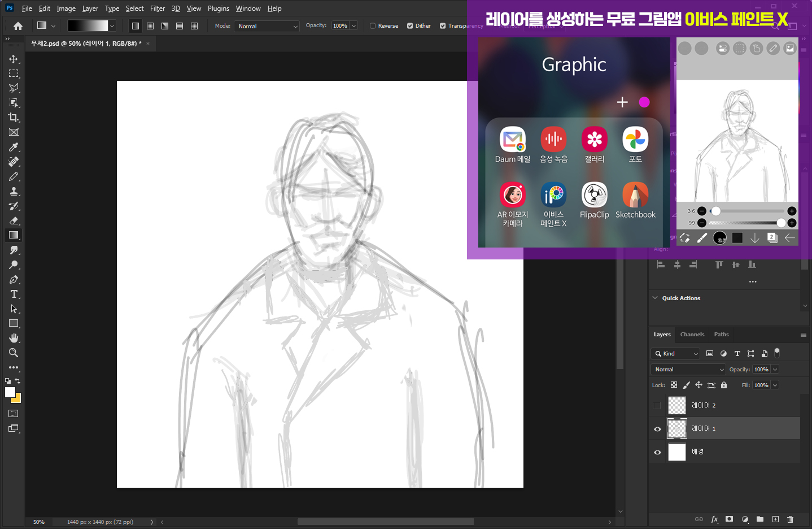Open the Layers panel Fill dropdown
This screenshot has width=812, height=529.
(775, 385)
